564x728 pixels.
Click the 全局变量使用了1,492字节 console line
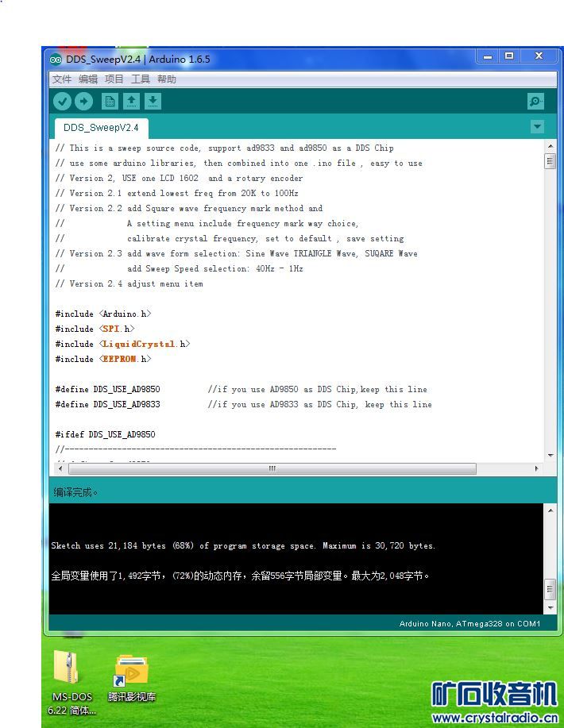[240, 576]
